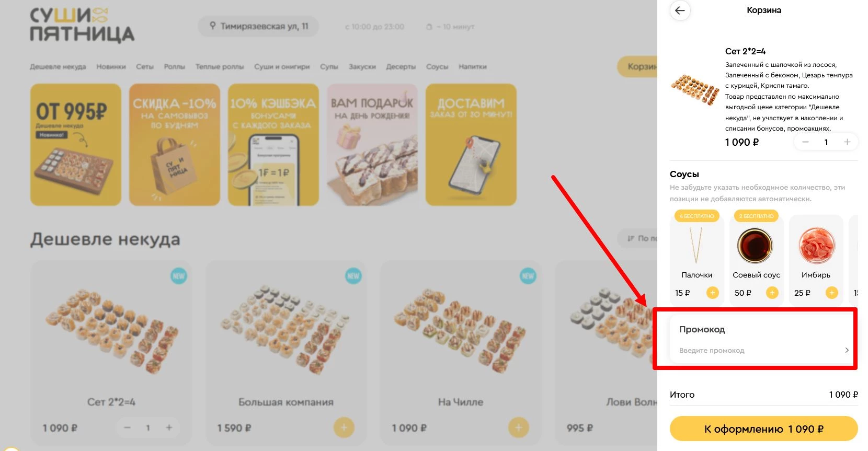868x451 pixels.
Task: Open the СКИДКА -10% promo banner
Action: point(175,145)
